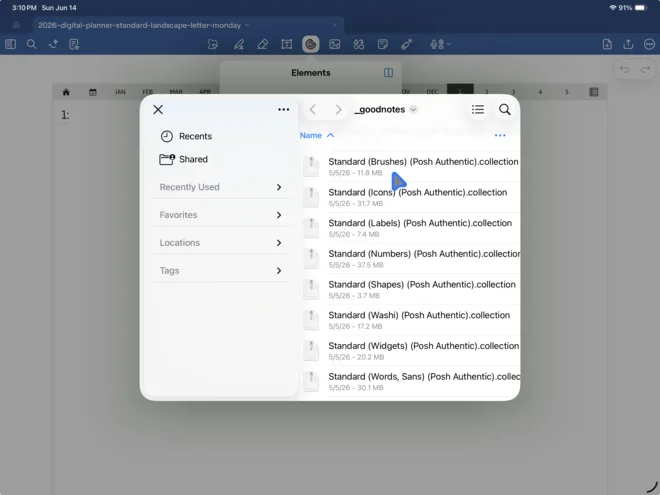Select Standard (Brushes) collection file

(x=411, y=166)
